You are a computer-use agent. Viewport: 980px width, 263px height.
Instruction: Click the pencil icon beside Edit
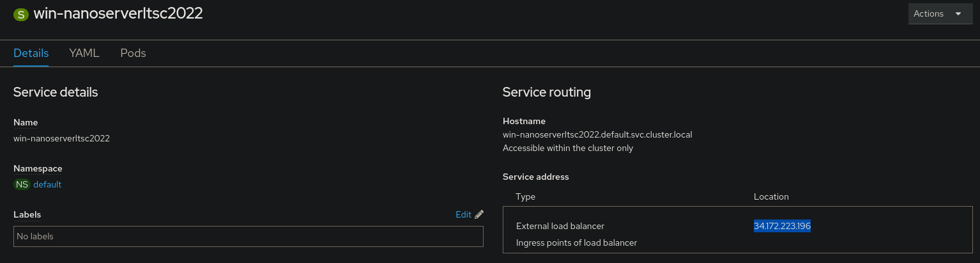[x=479, y=214]
